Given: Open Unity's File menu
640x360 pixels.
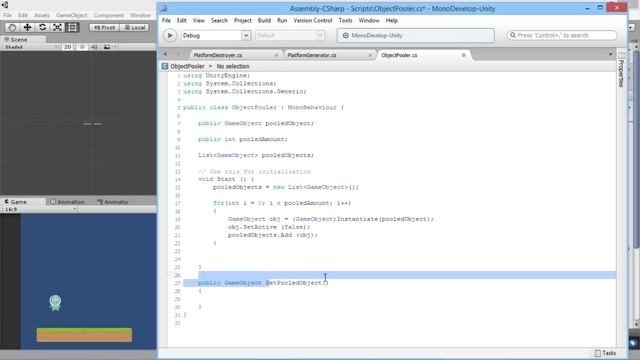Looking at the screenshot, I should coord(7,15).
